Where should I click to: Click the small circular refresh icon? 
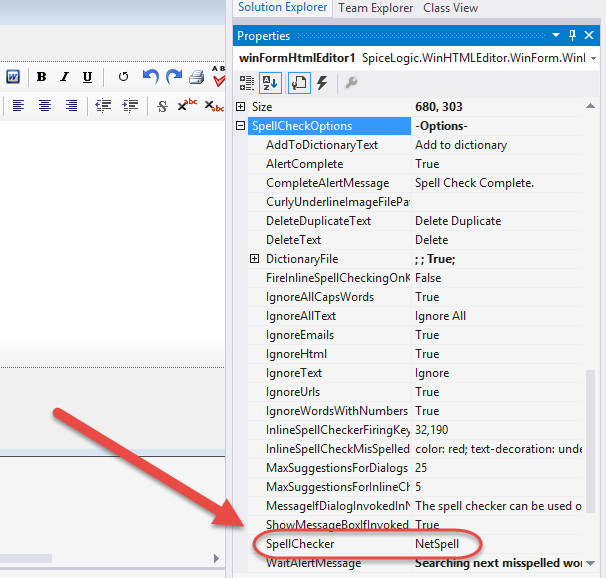point(123,76)
